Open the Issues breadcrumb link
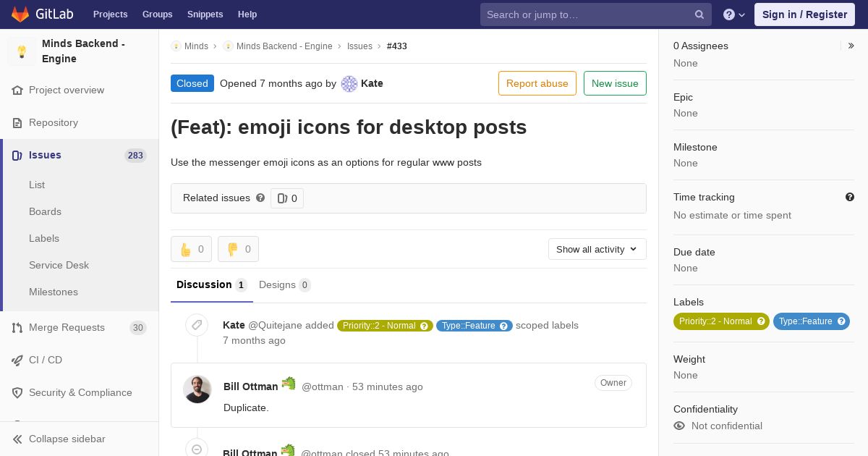Viewport: 868px width, 456px height. pos(359,46)
